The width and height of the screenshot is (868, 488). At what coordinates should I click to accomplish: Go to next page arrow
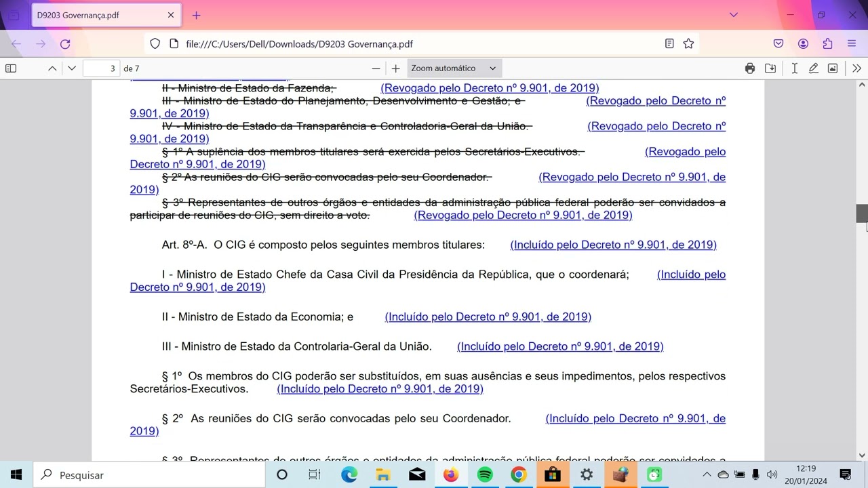click(x=72, y=68)
